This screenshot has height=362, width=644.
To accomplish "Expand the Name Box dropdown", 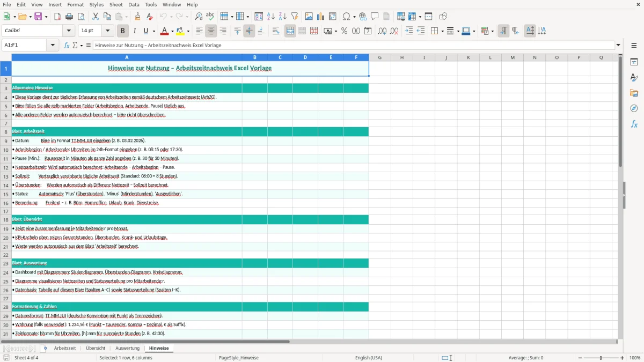I will tap(53, 45).
